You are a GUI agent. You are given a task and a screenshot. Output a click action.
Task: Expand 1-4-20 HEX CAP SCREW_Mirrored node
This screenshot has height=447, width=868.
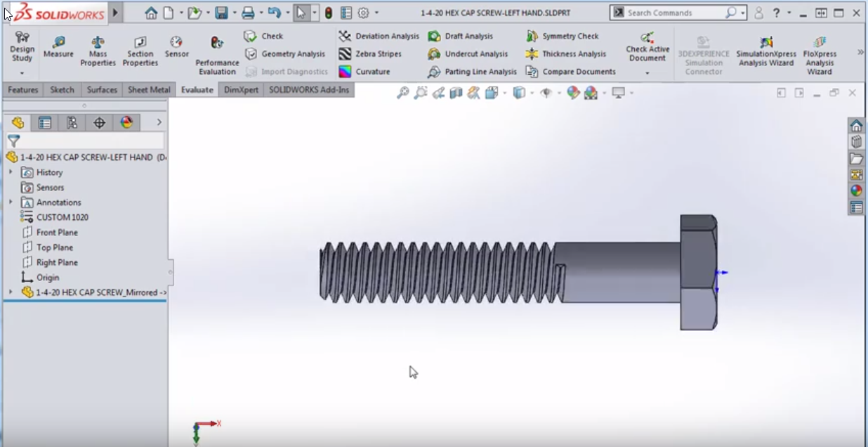pyautogui.click(x=11, y=292)
